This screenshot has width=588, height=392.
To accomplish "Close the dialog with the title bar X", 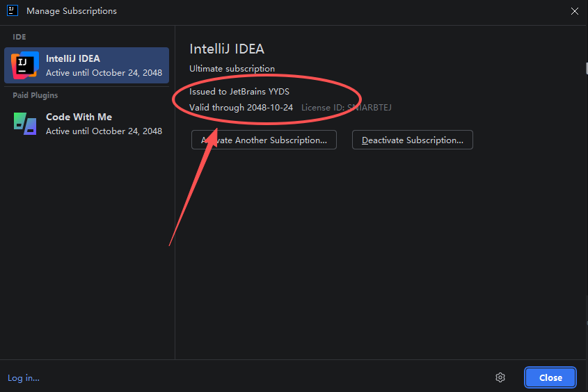I will pos(574,11).
